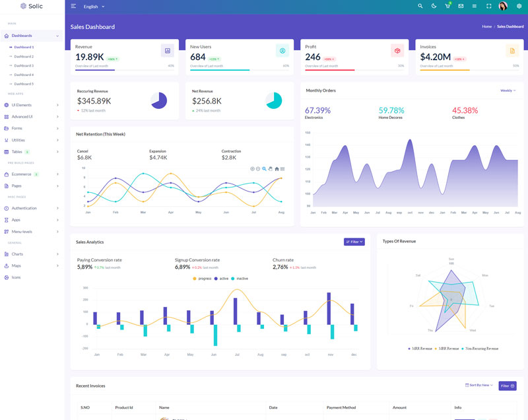Viewport: 528px width, 420px height.
Task: Toggle the 'inactive' legend series
Action: (240, 279)
